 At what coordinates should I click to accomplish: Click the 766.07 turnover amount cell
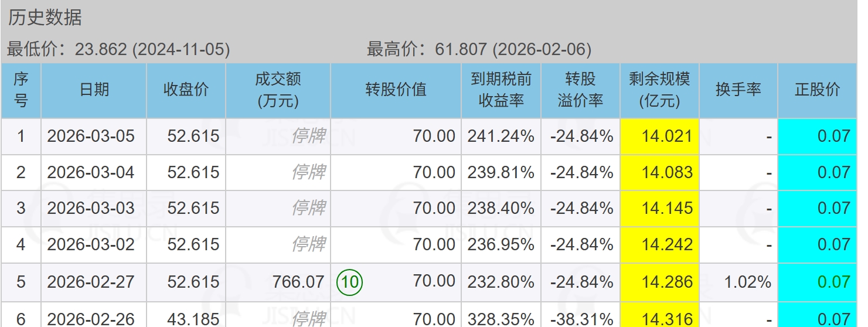click(298, 282)
